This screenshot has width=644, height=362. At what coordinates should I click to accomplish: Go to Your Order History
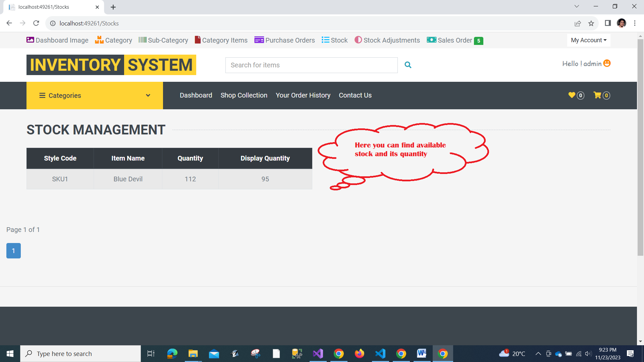coord(303,95)
